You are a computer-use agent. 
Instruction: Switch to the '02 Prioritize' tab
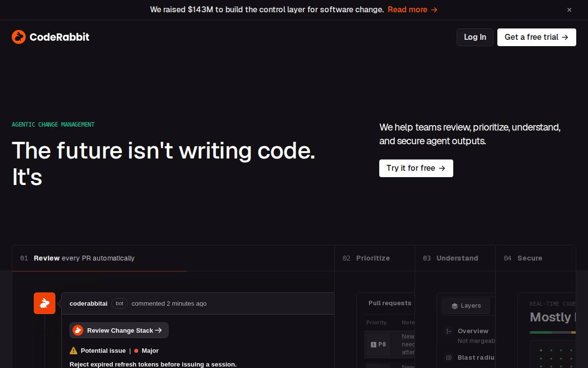point(375,258)
